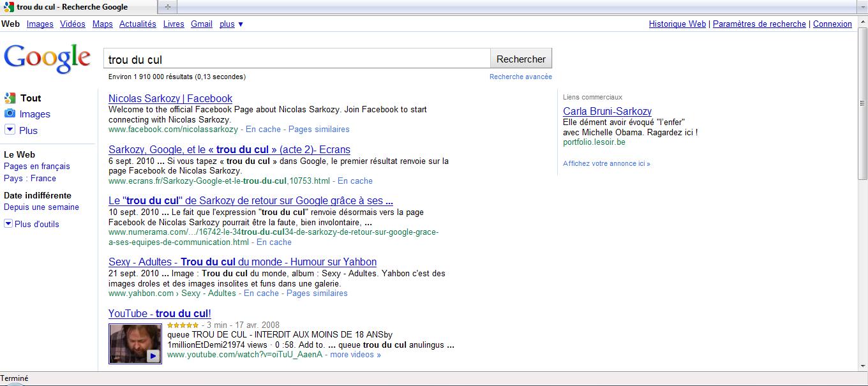Click Terminé status bar text
Image resolution: width=868 pixels, height=386 pixels.
pyautogui.click(x=15, y=378)
